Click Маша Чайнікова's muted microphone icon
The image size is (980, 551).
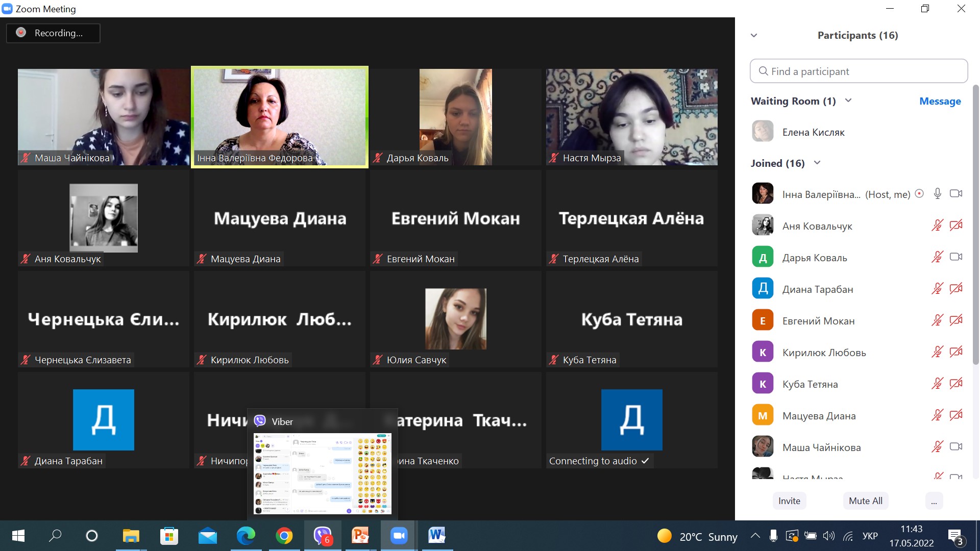[x=937, y=447]
